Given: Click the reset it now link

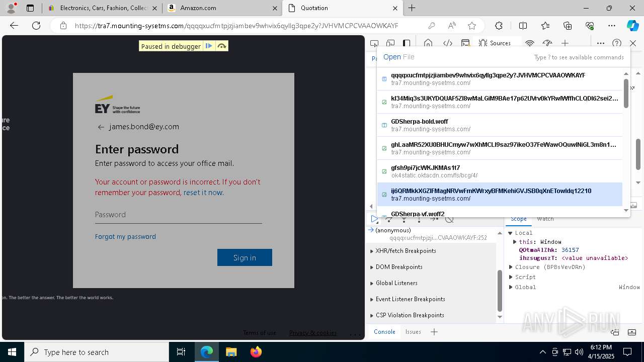Looking at the screenshot, I should [x=203, y=193].
